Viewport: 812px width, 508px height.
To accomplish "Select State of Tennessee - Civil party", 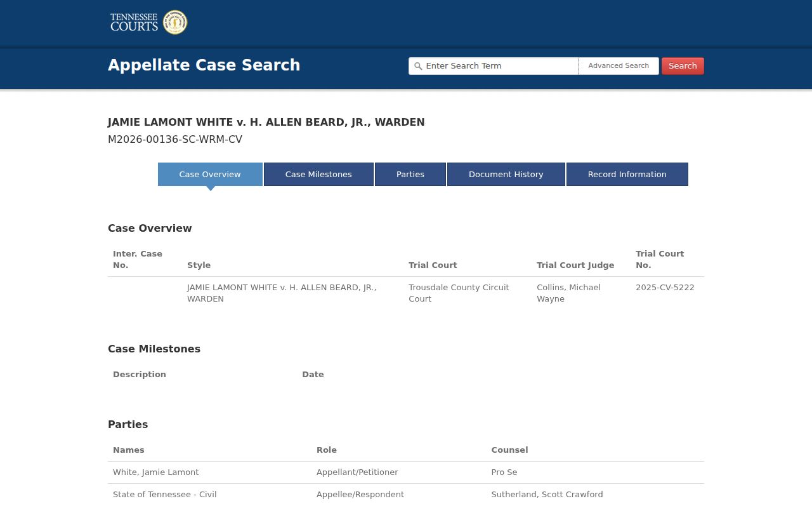I will click(165, 495).
